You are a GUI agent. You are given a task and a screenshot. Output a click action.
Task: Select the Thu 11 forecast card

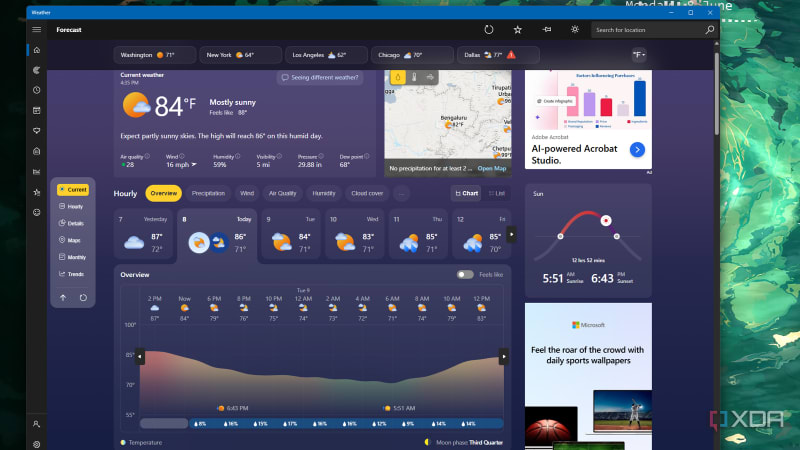(418, 235)
